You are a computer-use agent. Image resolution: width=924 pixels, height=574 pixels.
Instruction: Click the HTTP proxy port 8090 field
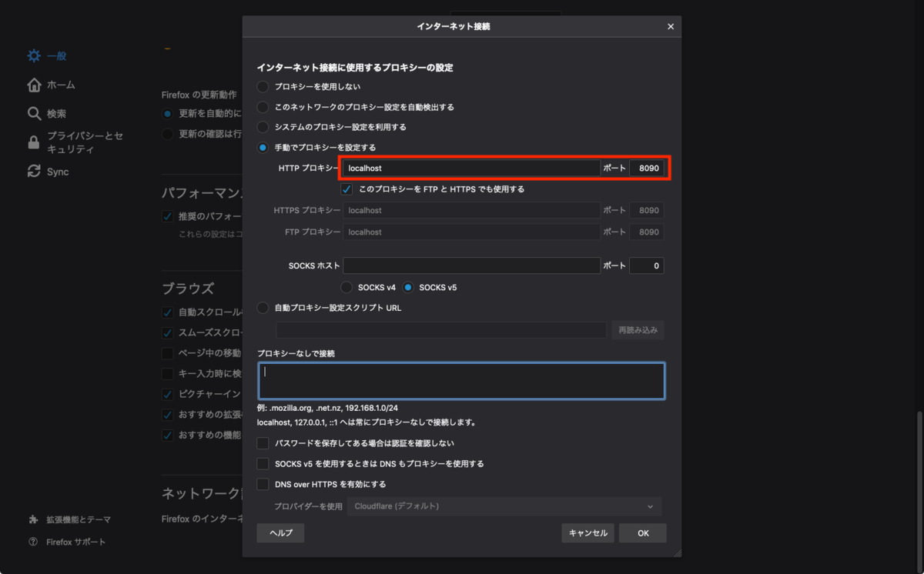[x=647, y=168]
